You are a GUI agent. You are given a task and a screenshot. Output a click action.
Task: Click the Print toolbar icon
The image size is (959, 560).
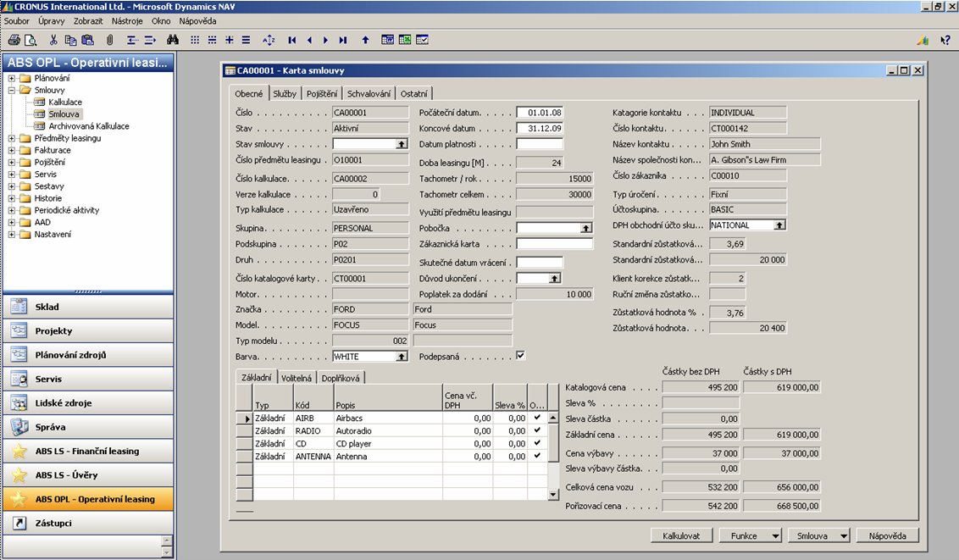tap(14, 41)
